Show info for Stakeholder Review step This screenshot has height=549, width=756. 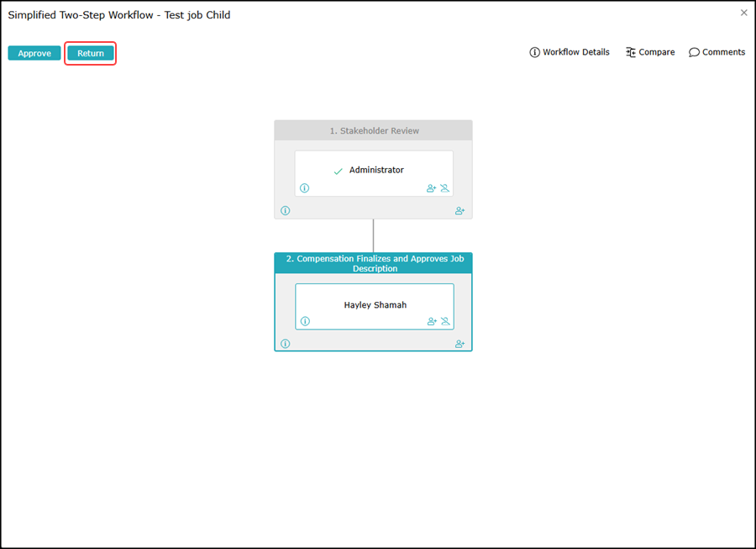pyautogui.click(x=286, y=210)
